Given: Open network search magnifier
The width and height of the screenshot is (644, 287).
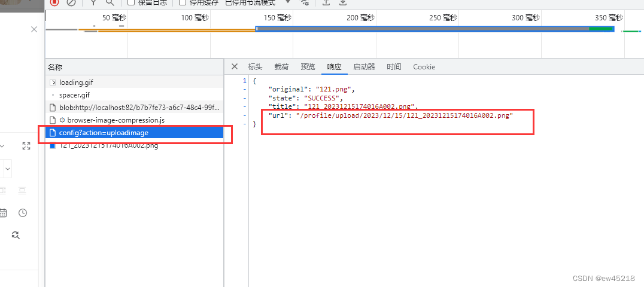Looking at the screenshot, I should 110,2.
